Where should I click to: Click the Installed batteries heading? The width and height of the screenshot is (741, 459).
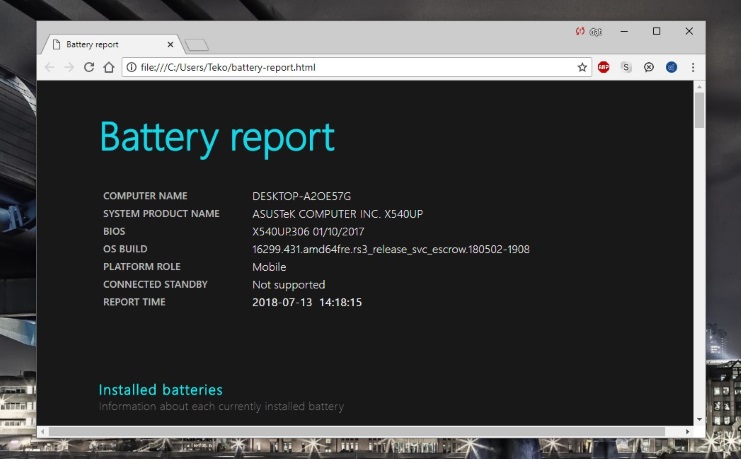(161, 390)
